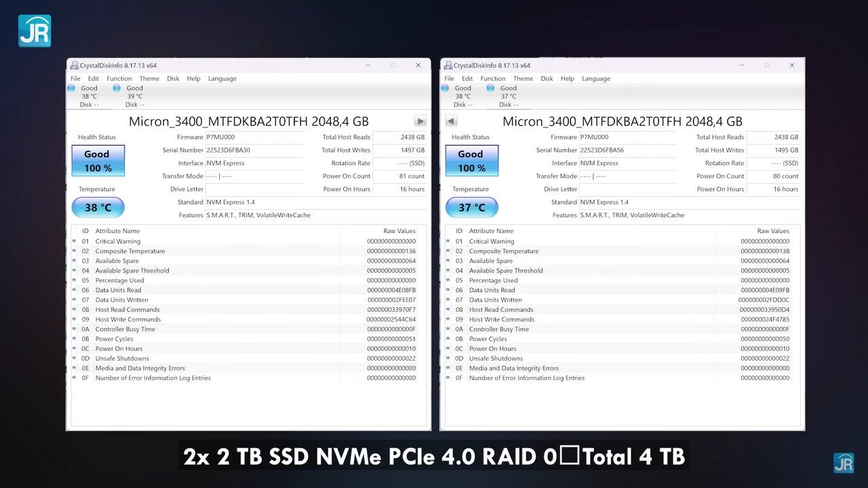Click the CrystalDiskInfo title icon in left window
Image resolution: width=868 pixels, height=488 pixels.
point(74,66)
